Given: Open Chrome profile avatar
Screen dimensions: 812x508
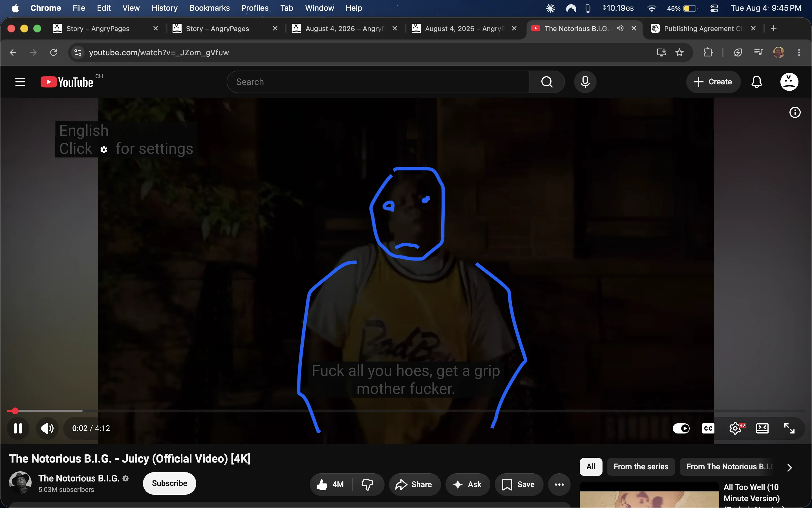Looking at the screenshot, I should [x=778, y=52].
